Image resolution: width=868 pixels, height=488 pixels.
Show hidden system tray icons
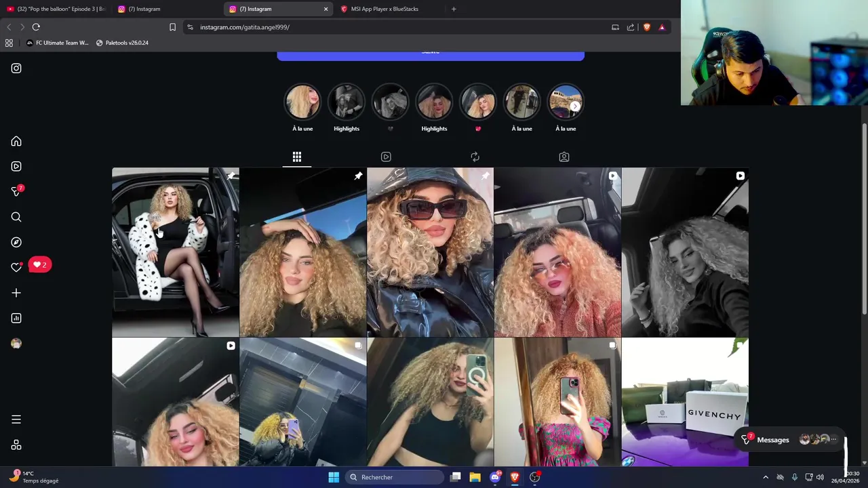pyautogui.click(x=766, y=477)
